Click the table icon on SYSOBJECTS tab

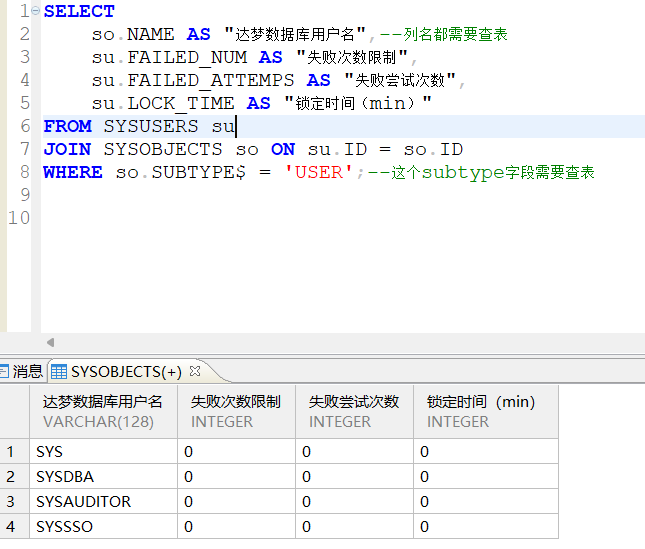pyautogui.click(x=59, y=372)
